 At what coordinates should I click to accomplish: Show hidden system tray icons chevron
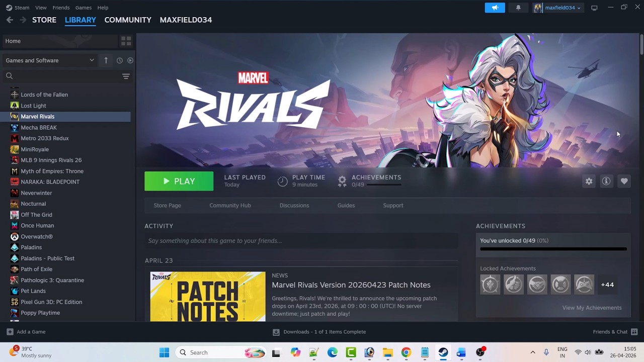tap(533, 352)
